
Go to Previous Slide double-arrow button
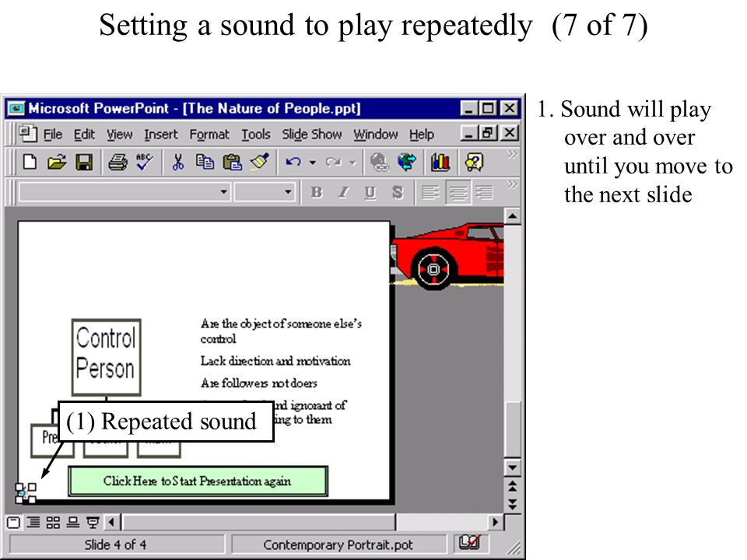(x=513, y=486)
